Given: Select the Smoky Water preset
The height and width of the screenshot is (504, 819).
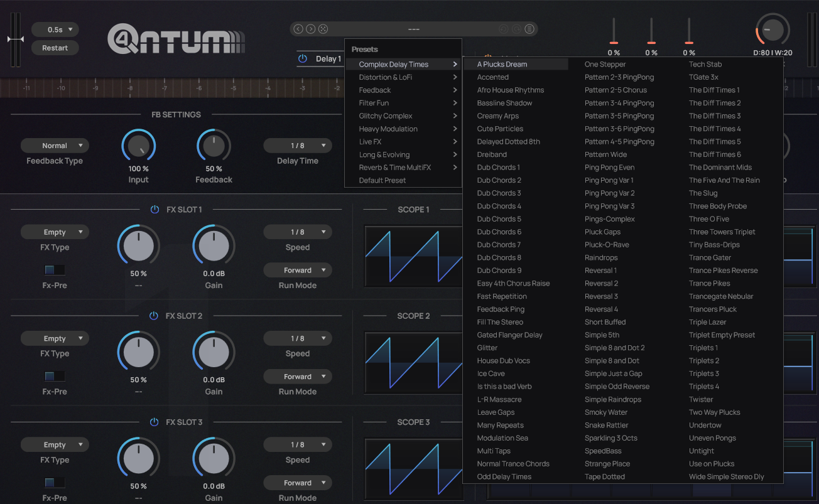Looking at the screenshot, I should click(606, 412).
